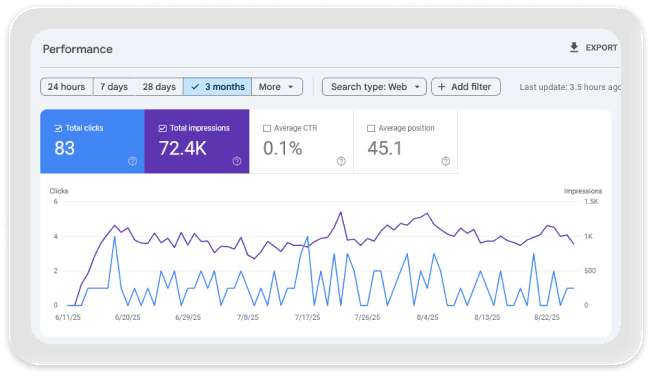Click the 6/29/25 axis date label
Viewport: 651px width, 376px height.
coord(188,317)
